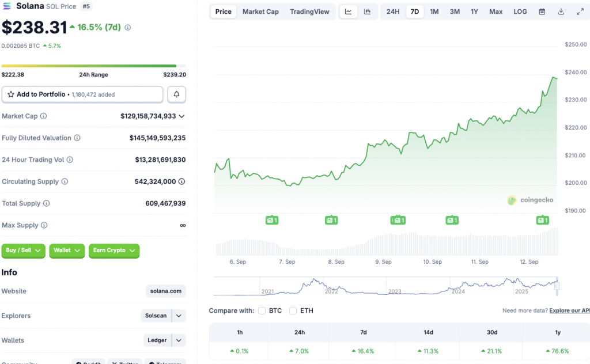The height and width of the screenshot is (364, 590).
Task: Select the 1Y time range
Action: pyautogui.click(x=474, y=12)
